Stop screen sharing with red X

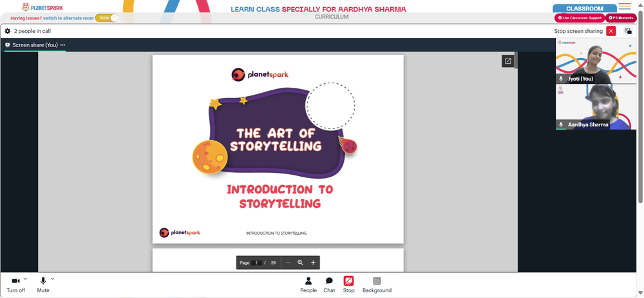point(611,31)
